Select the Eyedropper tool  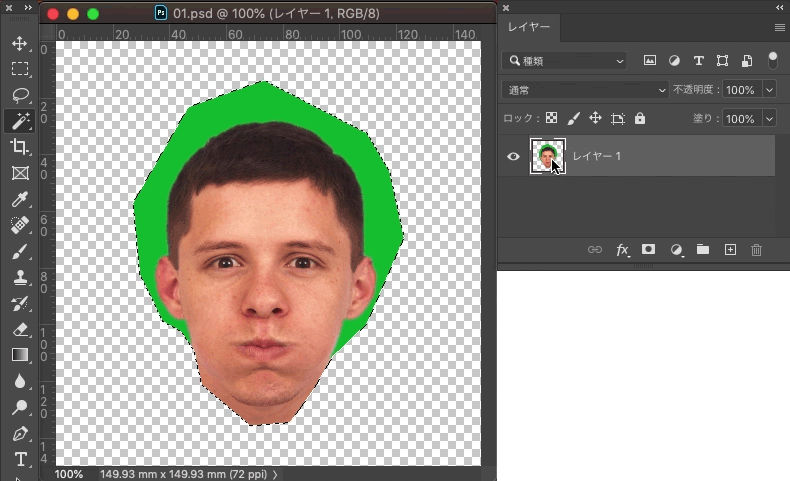pos(19,200)
